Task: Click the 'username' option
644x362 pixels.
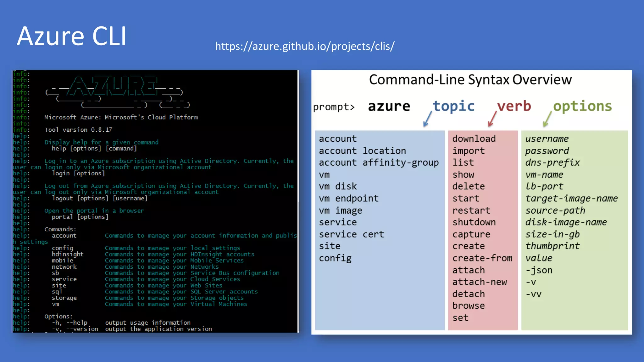Action: coord(547,139)
